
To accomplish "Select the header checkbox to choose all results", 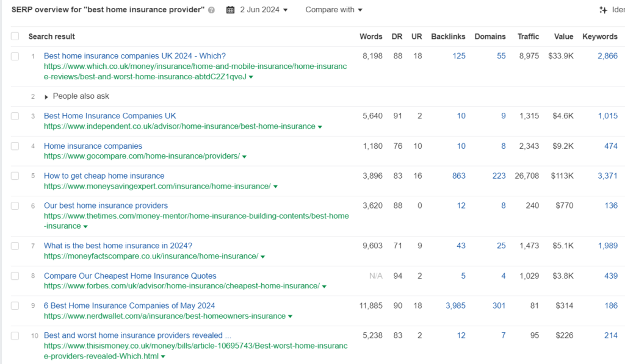I will (x=15, y=36).
